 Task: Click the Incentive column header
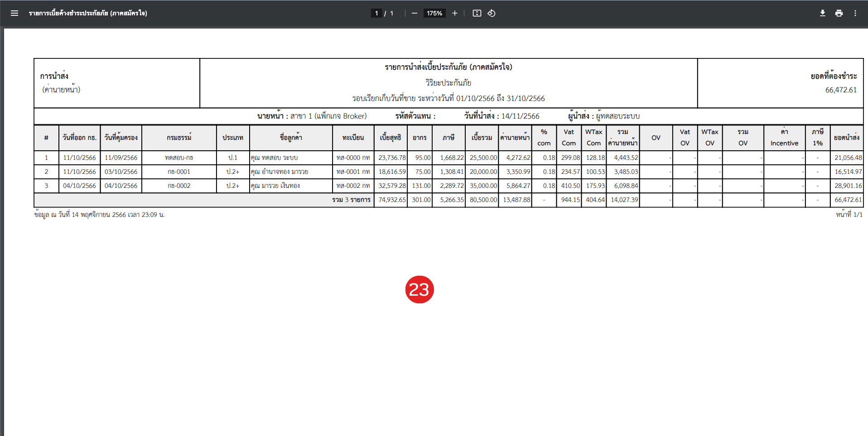(784, 138)
